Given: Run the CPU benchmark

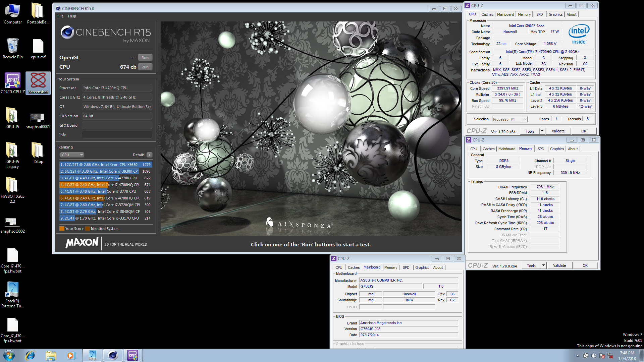Looking at the screenshot, I should 145,67.
